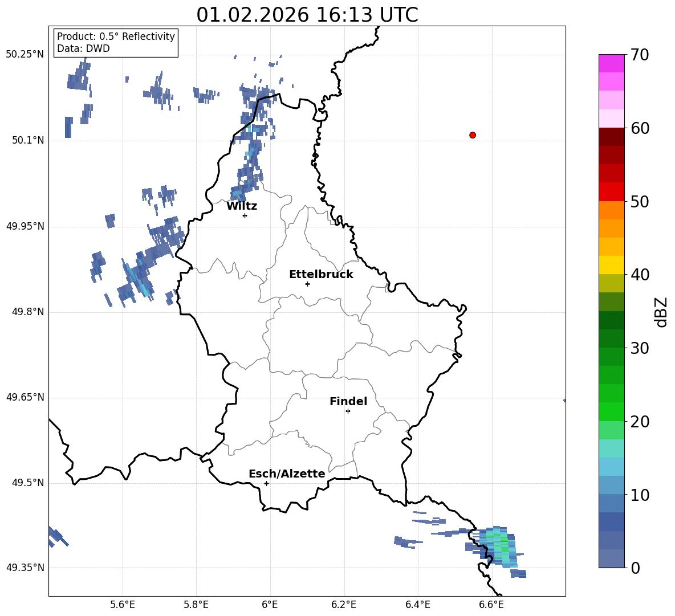Screen dimensions: 675x616
Task: Click the colorbar tick label 60
Action: [640, 128]
